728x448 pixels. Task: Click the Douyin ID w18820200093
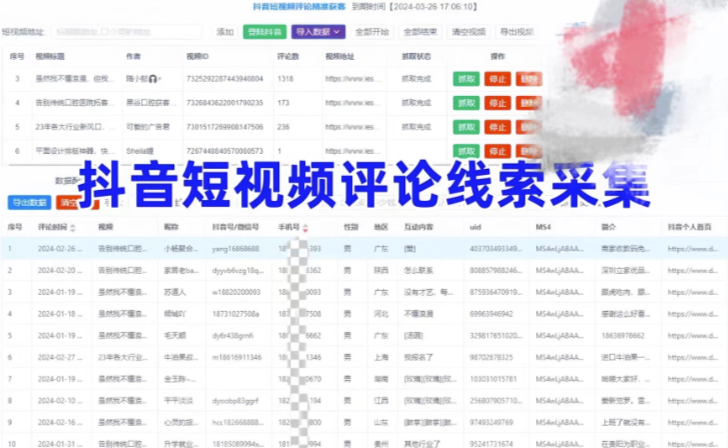(236, 292)
